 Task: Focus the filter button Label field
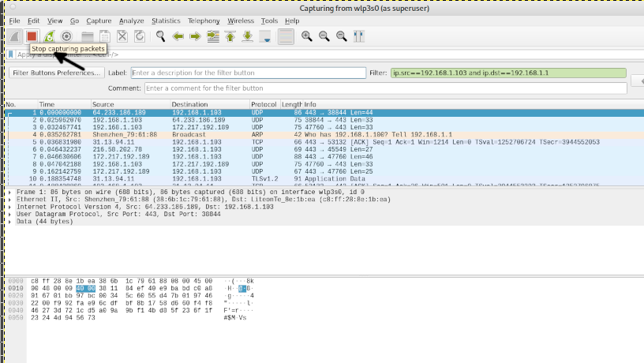click(x=248, y=73)
